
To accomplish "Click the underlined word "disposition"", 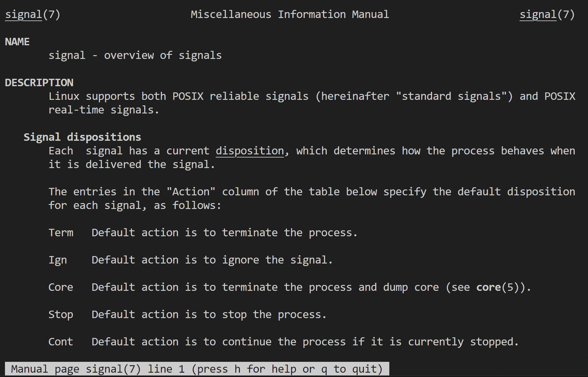I will 250,151.
